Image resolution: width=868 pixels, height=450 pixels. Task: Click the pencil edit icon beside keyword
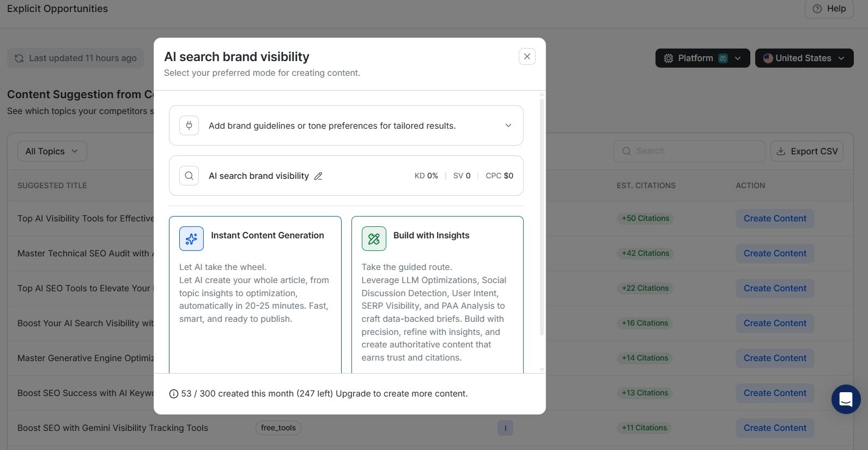(318, 176)
